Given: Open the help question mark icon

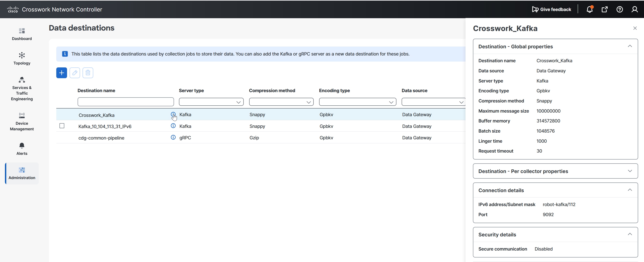Looking at the screenshot, I should click(x=619, y=9).
